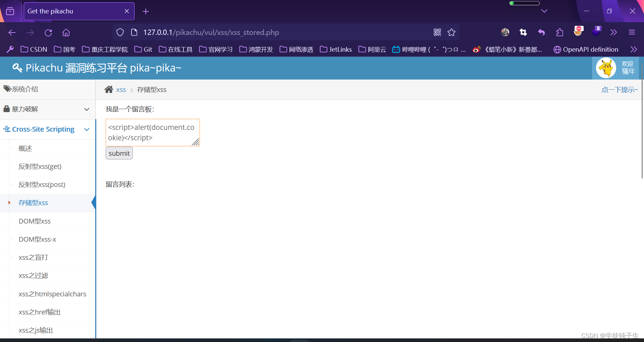Submit the message with submit button

[119, 153]
